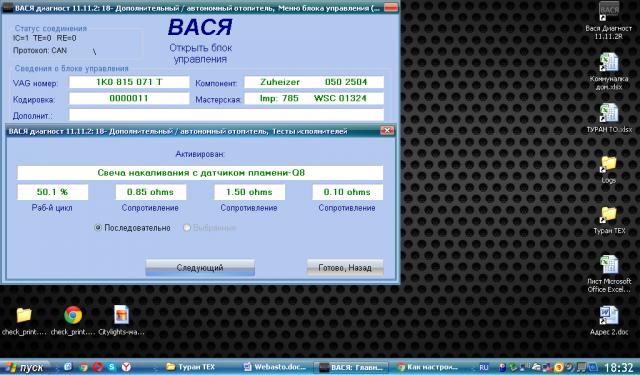Click the orange circular tray icon
The height and width of the screenshot is (375, 640).
point(559,367)
